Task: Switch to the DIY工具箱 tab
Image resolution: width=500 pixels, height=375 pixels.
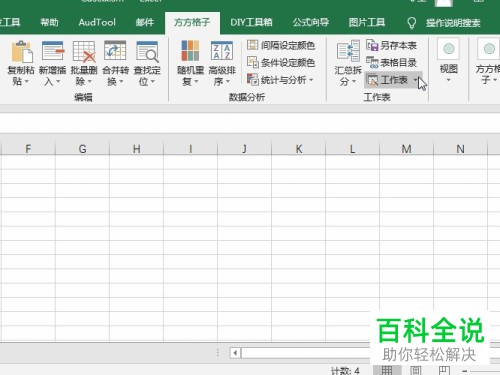Action: (x=251, y=22)
